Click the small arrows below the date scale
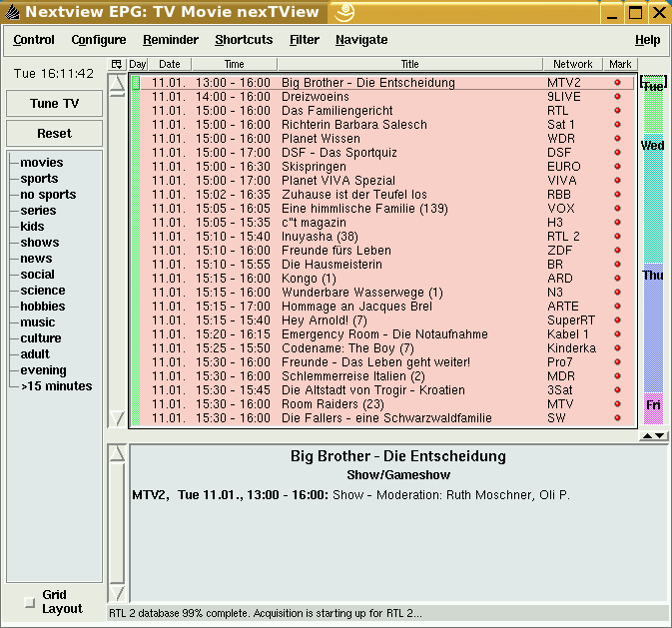The height and width of the screenshot is (628, 672). click(x=653, y=435)
